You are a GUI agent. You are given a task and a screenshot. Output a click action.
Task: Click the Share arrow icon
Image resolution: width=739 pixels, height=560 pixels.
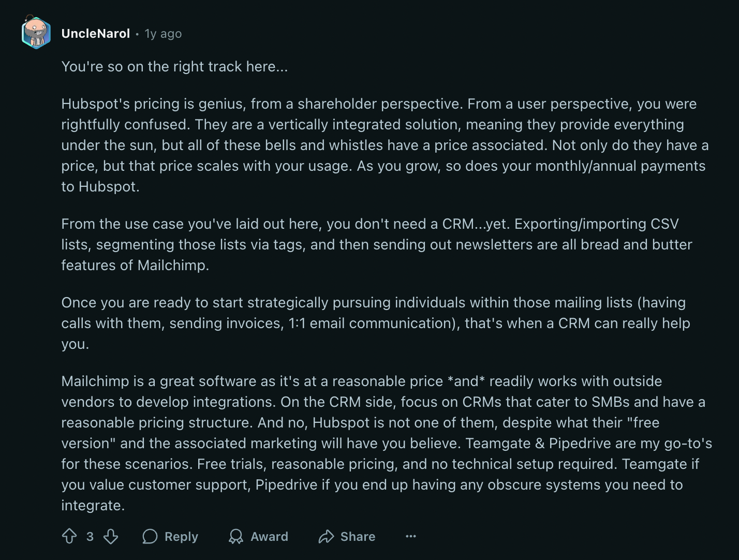326,537
